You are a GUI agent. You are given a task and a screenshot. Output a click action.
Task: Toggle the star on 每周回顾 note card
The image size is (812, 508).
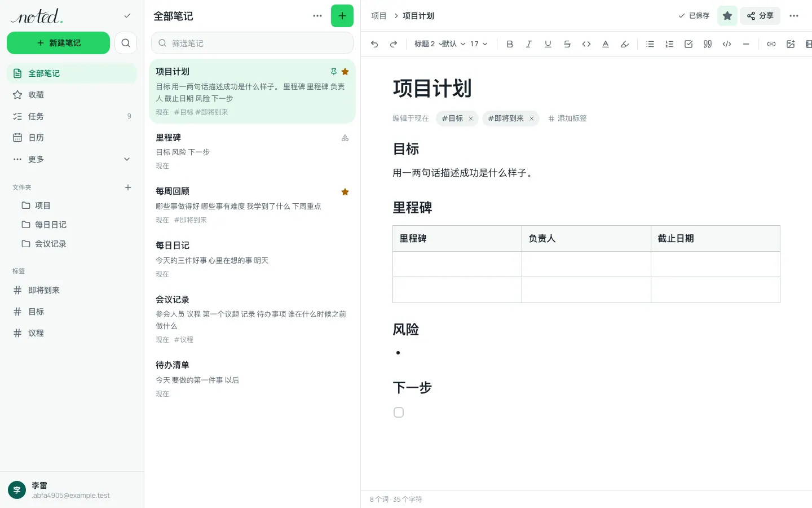[x=345, y=192]
